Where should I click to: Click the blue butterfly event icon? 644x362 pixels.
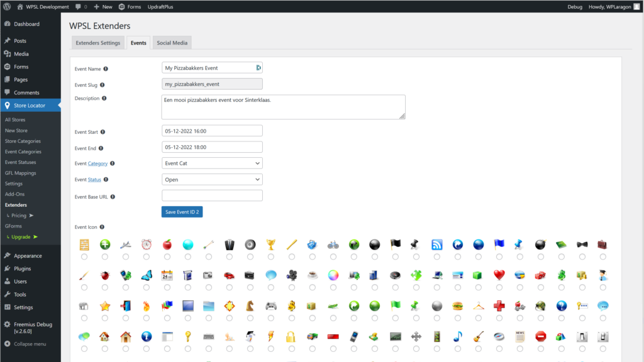point(147,275)
